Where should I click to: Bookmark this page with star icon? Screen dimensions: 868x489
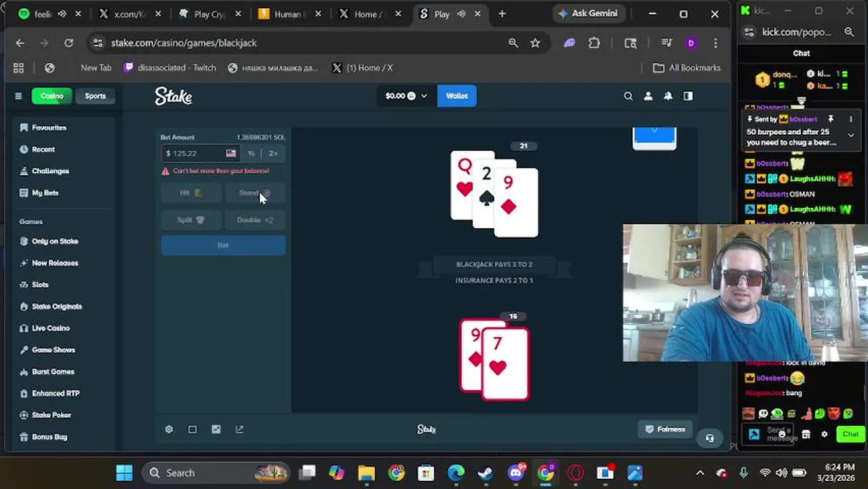pos(535,43)
